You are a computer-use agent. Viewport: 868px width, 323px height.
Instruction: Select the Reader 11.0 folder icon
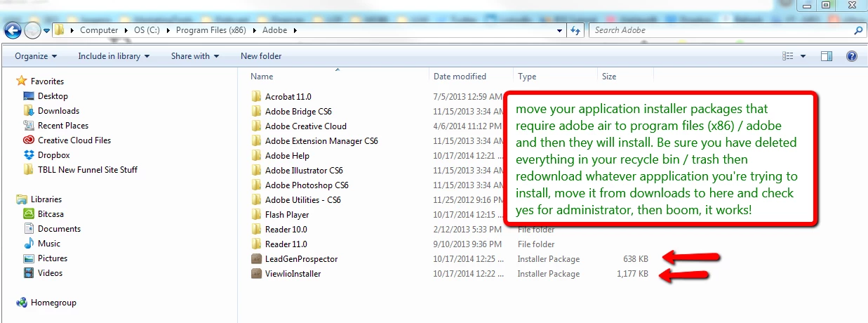[256, 244]
